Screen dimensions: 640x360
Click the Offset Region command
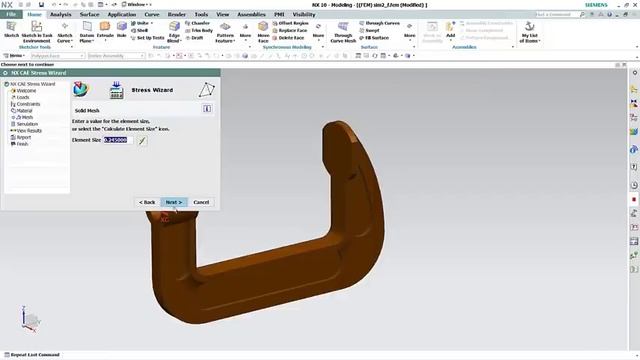pyautogui.click(x=290, y=23)
